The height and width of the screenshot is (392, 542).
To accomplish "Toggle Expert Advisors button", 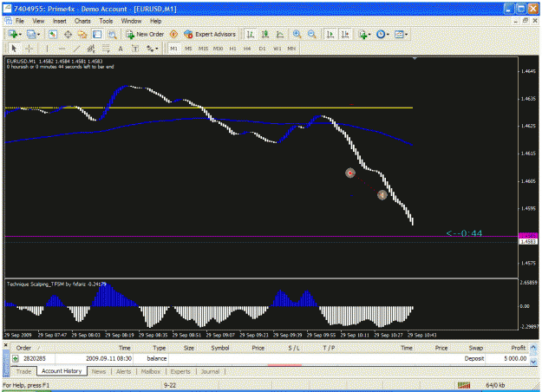I will pos(210,34).
